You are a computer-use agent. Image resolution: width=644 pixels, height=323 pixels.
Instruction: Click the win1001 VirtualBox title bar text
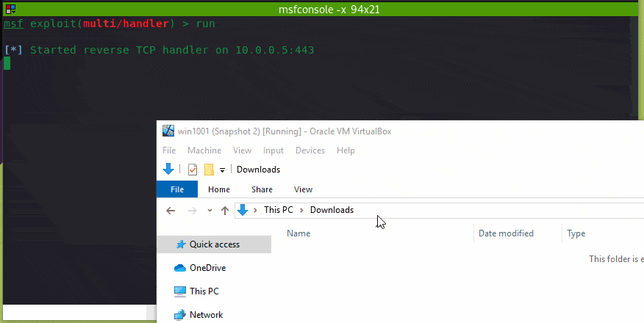pos(285,131)
